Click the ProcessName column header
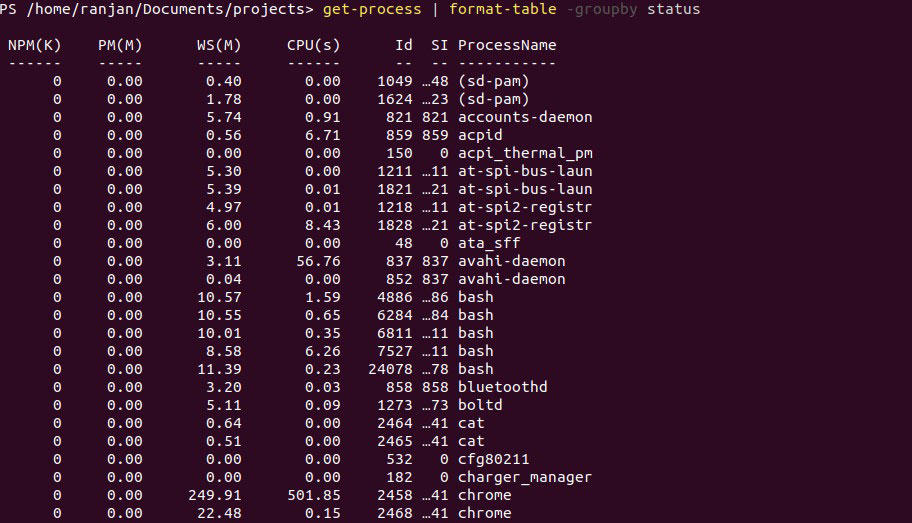Screen dimensions: 912x523 pos(507,45)
